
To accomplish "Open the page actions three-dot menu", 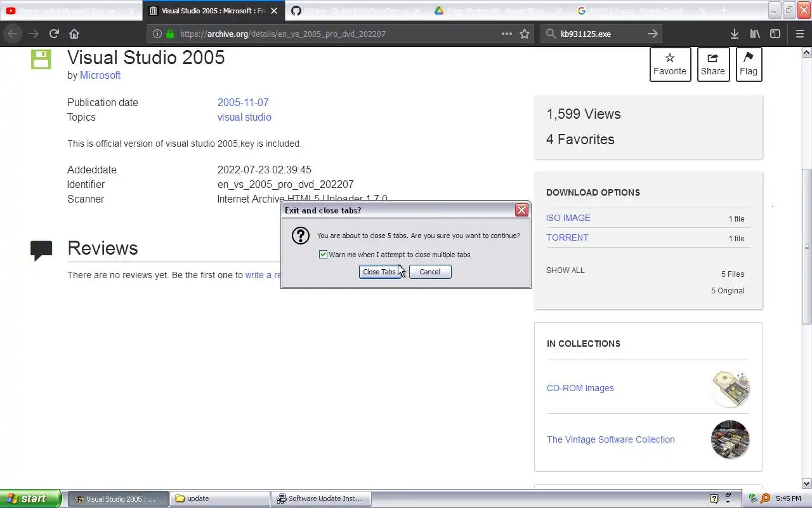I will pyautogui.click(x=506, y=34).
